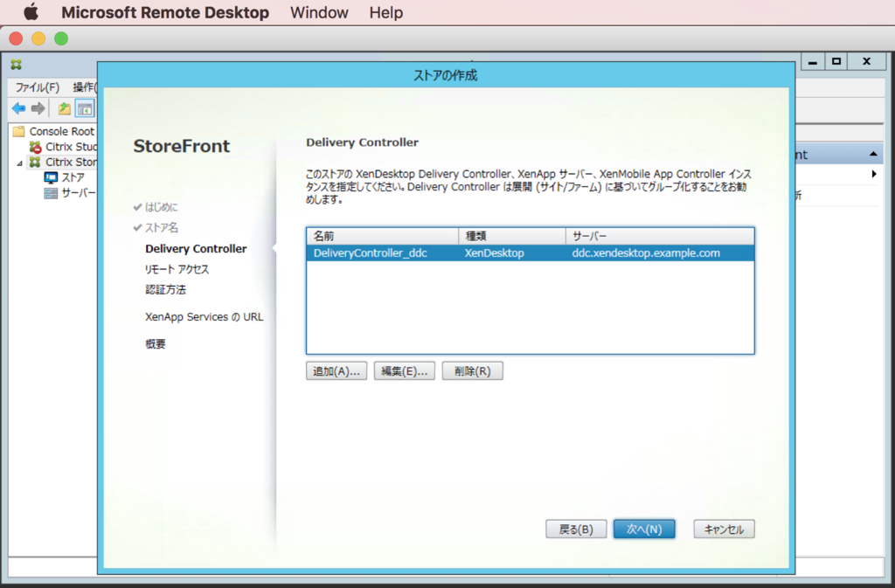
Task: Select 概要 wizard step
Action: coord(156,344)
